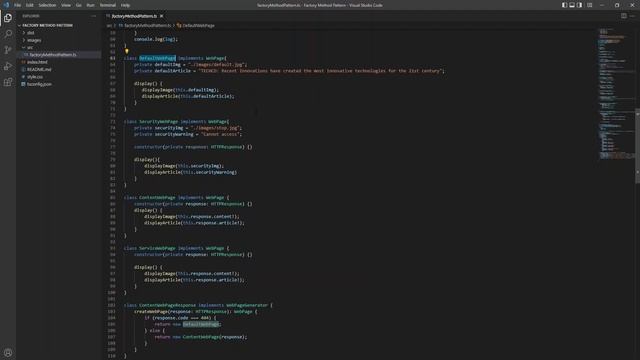Toggle the secondary side bar visibility
The width and height of the screenshot is (640, 360).
580,5
